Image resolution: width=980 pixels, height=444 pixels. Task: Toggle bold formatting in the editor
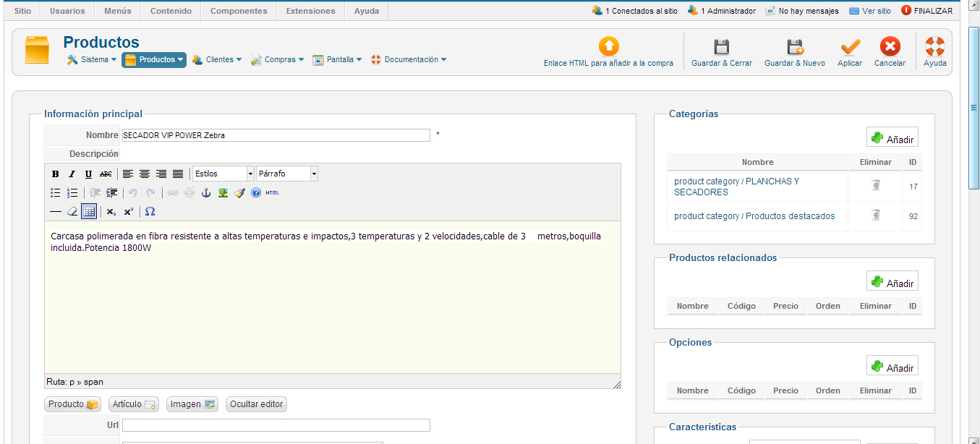click(56, 174)
